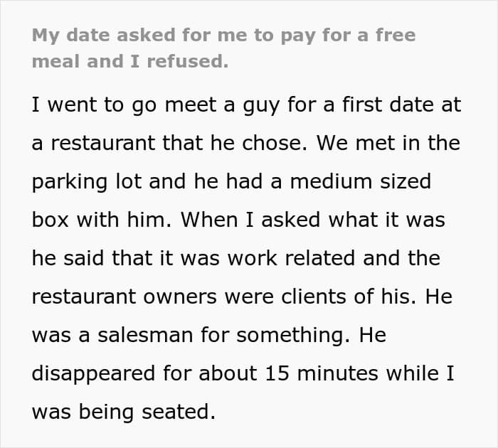Click the phrase "work related"
498x448 pixels.
(x=291, y=258)
